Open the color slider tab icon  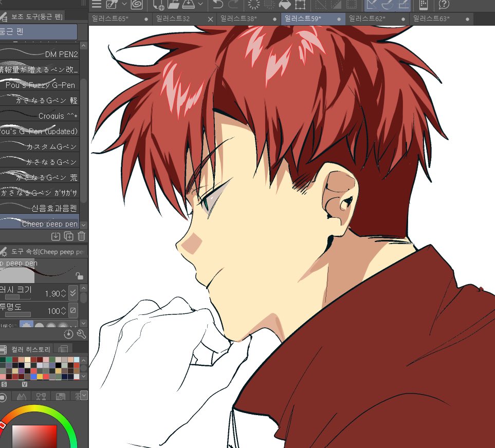22,397
